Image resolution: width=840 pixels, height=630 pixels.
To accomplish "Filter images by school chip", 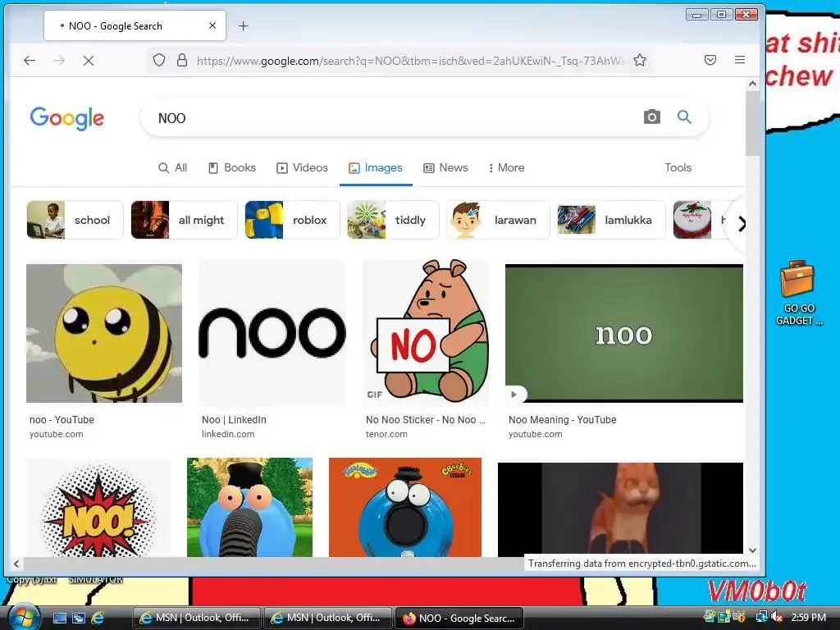I will pos(75,220).
